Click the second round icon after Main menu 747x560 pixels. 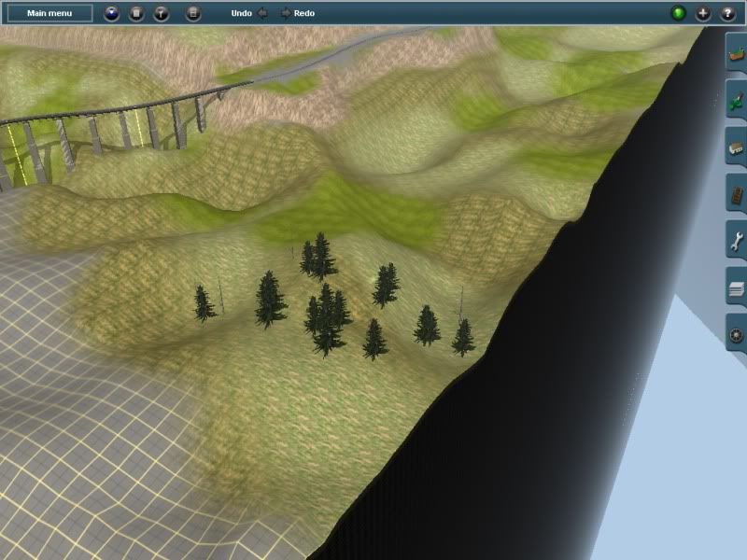(135, 13)
